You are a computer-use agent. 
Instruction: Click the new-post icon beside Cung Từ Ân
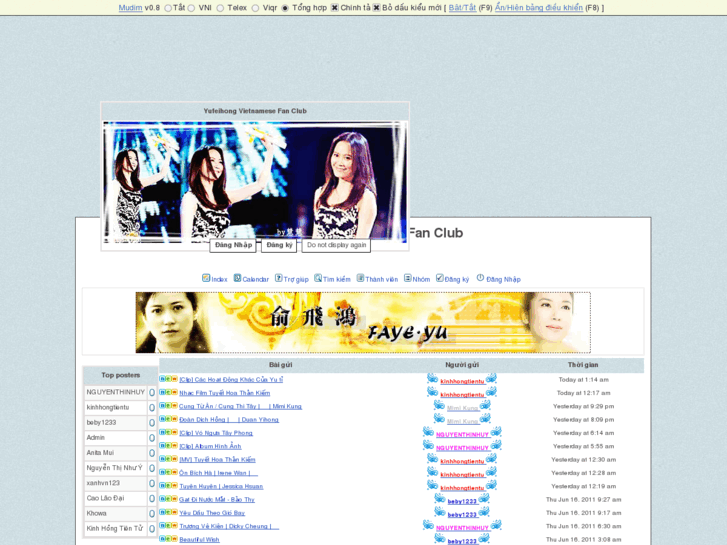click(168, 406)
